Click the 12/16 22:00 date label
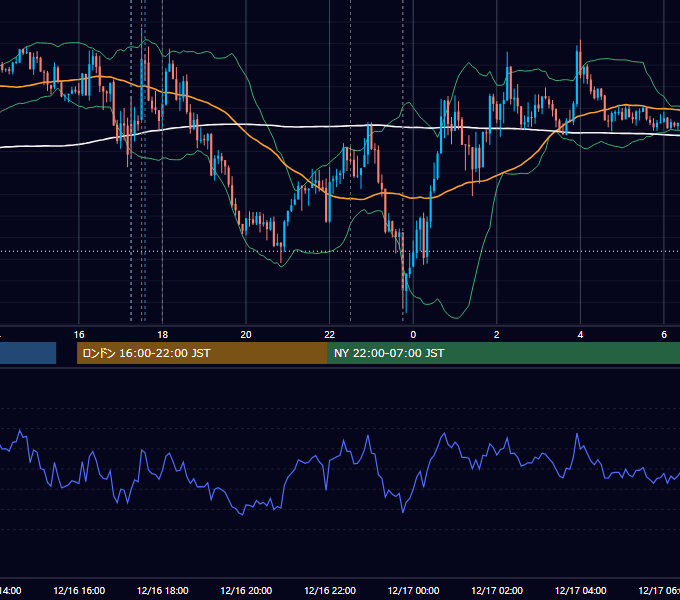This screenshot has height=600, width=680. click(330, 590)
